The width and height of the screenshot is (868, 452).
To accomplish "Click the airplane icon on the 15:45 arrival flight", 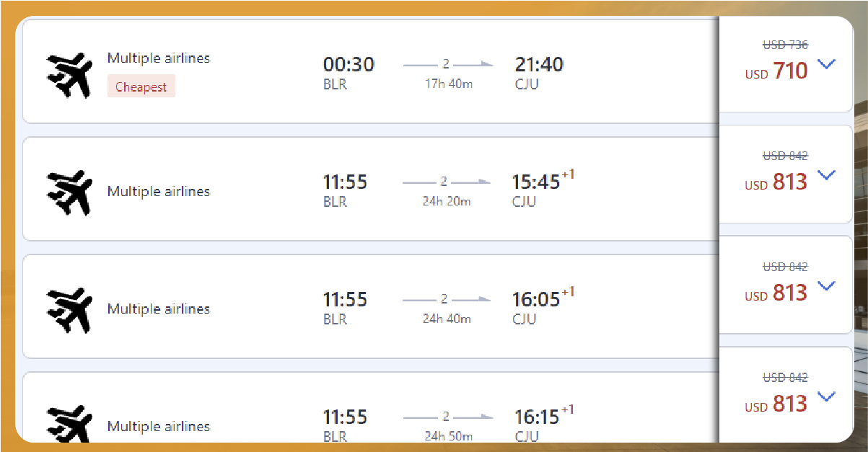I will [x=69, y=192].
